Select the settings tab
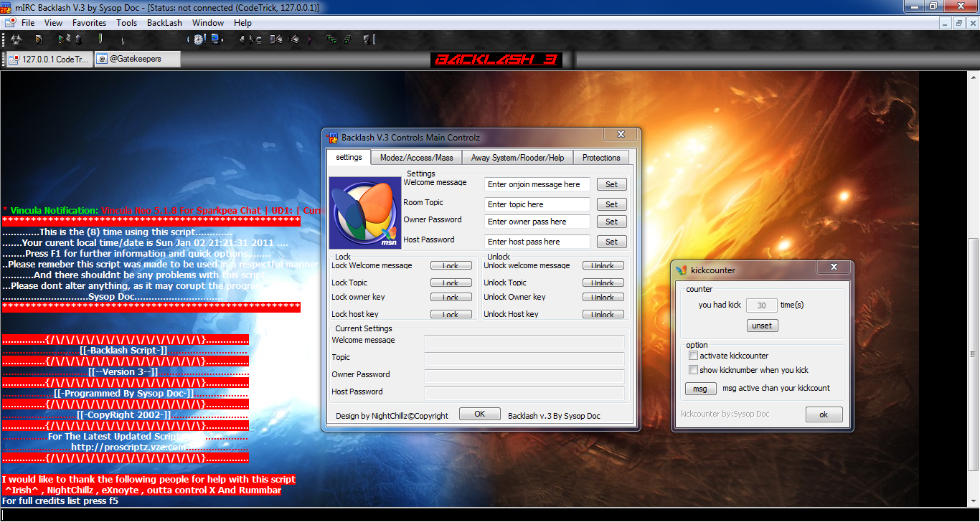The image size is (980, 522). click(349, 157)
